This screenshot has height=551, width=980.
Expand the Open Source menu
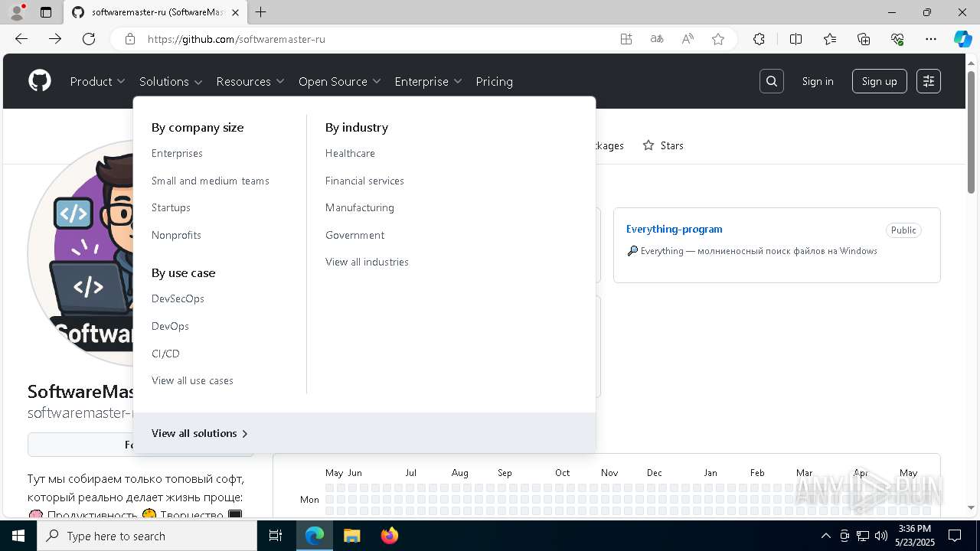point(339,81)
